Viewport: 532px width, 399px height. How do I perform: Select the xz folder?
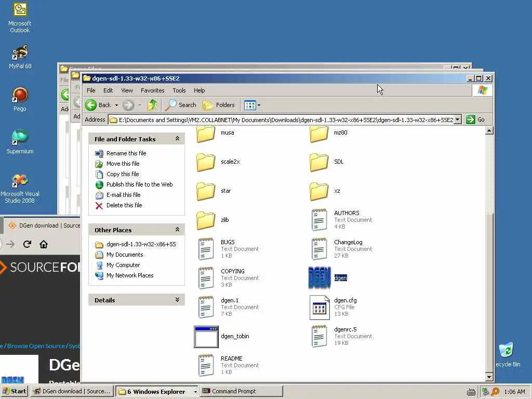pyautogui.click(x=319, y=191)
